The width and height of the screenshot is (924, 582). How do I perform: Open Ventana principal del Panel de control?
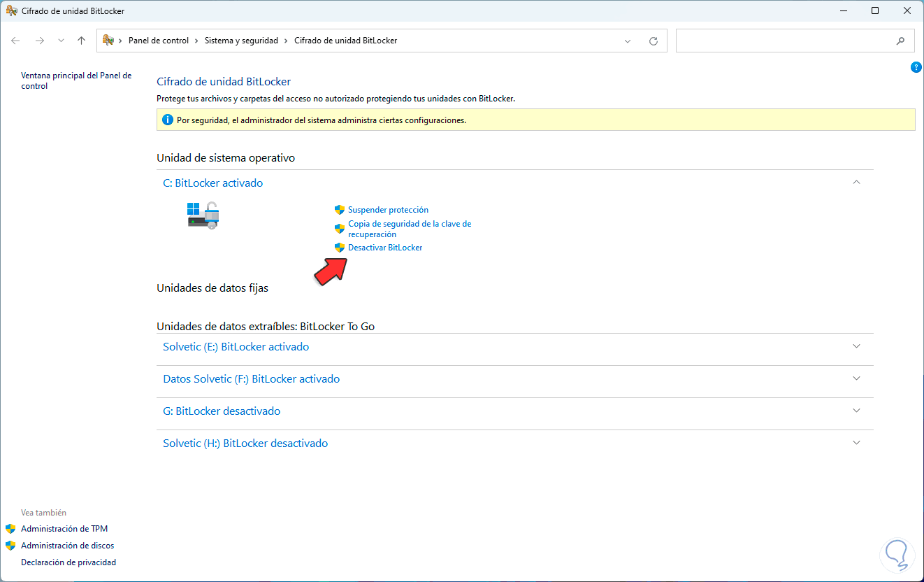click(76, 80)
